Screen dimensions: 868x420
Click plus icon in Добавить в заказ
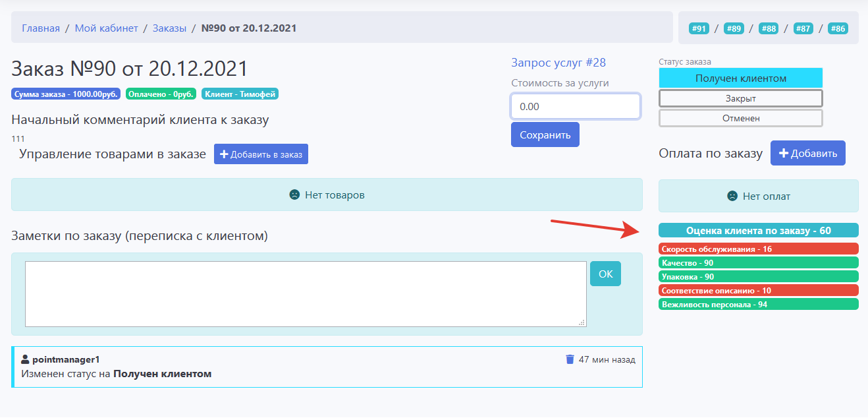[x=224, y=154]
